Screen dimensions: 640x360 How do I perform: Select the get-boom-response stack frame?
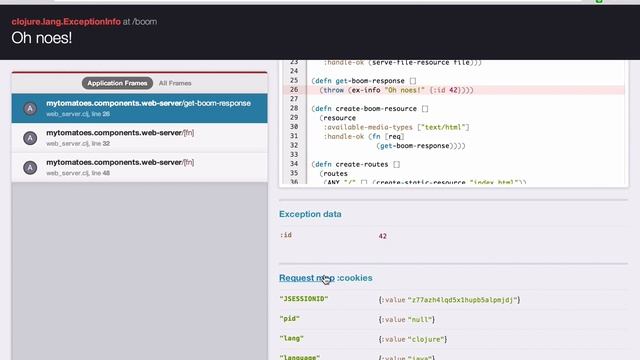tap(140, 108)
